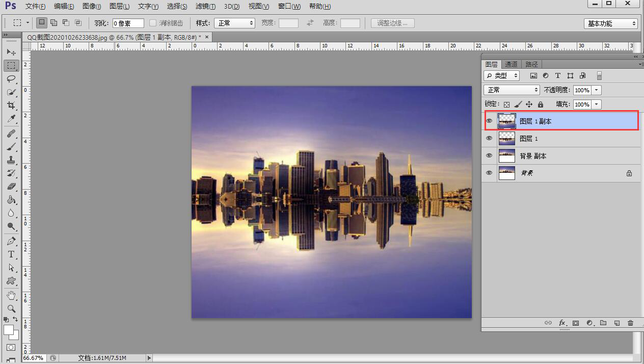Hide the 背景 layer eye icon

point(489,173)
